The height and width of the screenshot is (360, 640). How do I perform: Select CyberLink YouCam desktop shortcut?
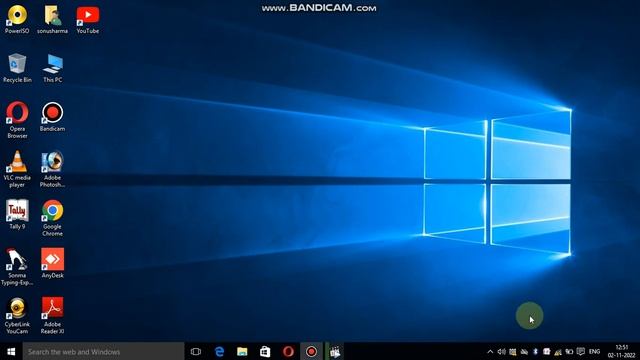pyautogui.click(x=17, y=316)
